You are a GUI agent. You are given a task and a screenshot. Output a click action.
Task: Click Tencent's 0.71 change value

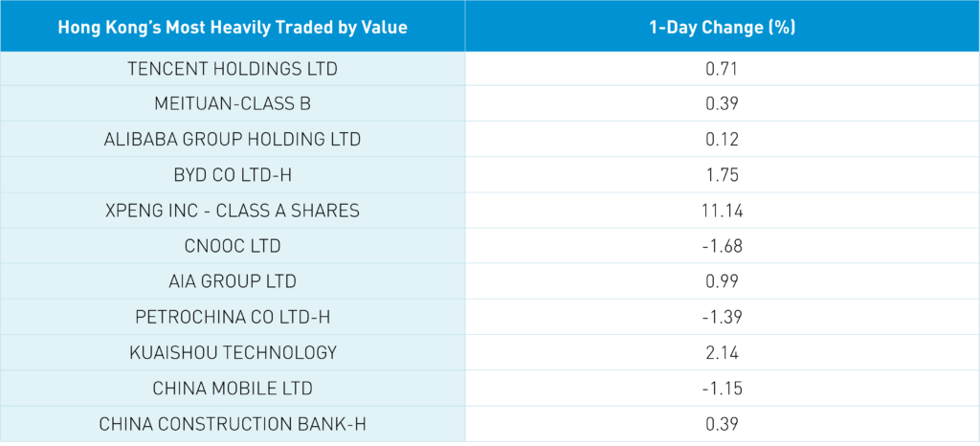pyautogui.click(x=723, y=69)
